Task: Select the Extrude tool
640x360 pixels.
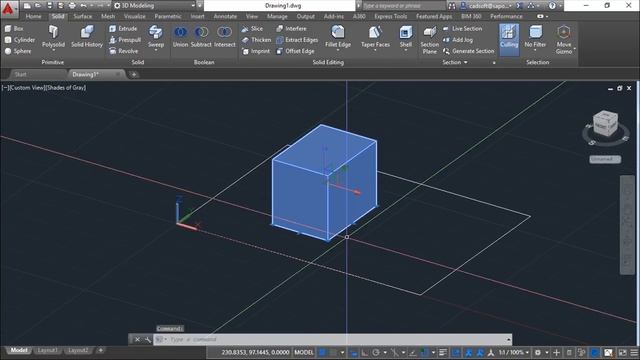Action: coord(123,29)
